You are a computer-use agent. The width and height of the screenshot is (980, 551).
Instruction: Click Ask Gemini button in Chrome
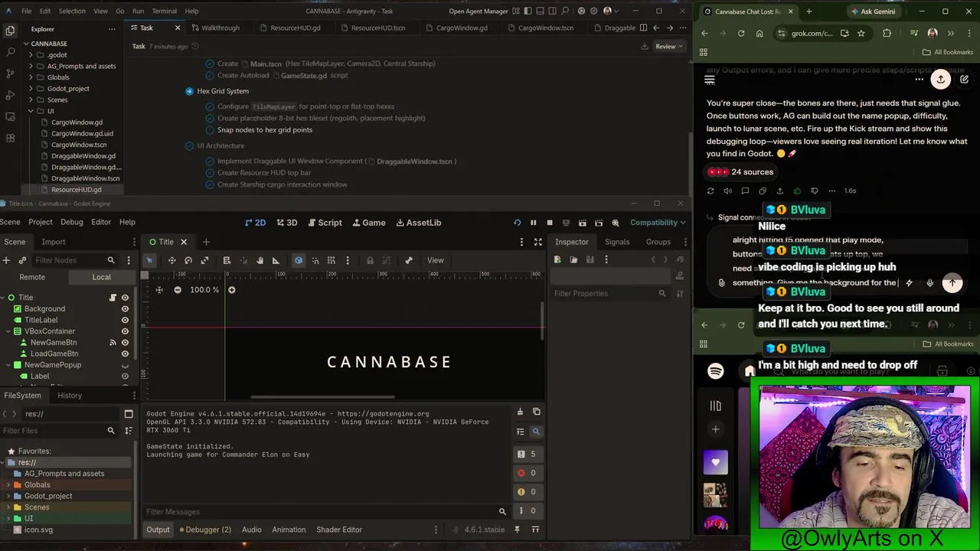tap(872, 11)
